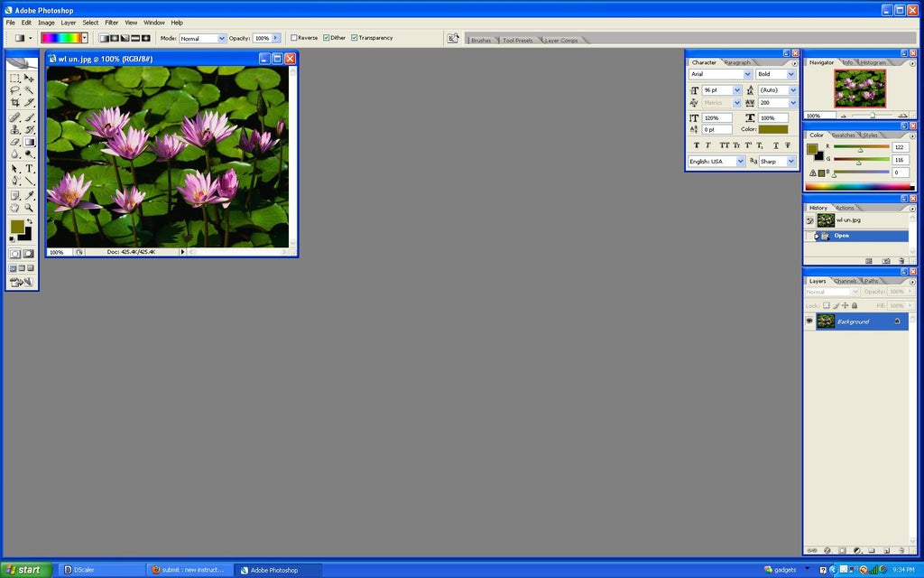Uncheck the Transparency checkbox
Viewport: 924px width, 578px height.
354,38
